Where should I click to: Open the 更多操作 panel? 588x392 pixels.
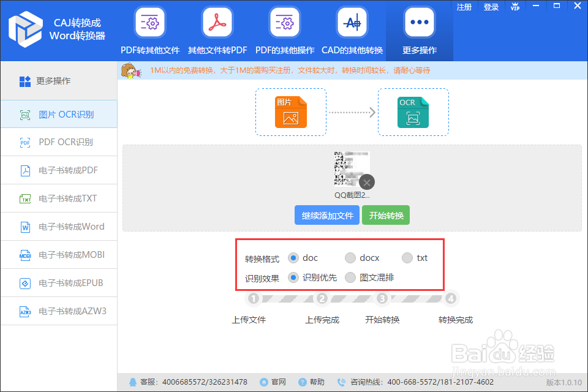pyautogui.click(x=419, y=29)
